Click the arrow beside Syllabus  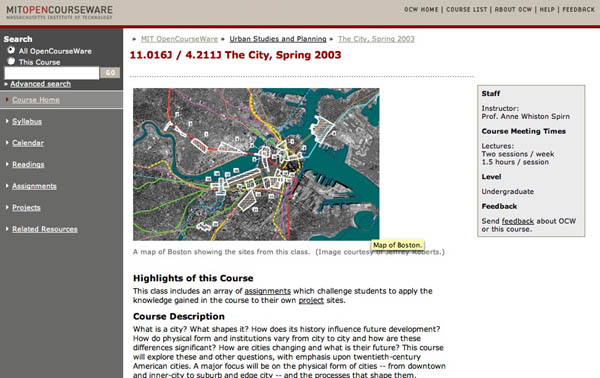click(x=7, y=121)
